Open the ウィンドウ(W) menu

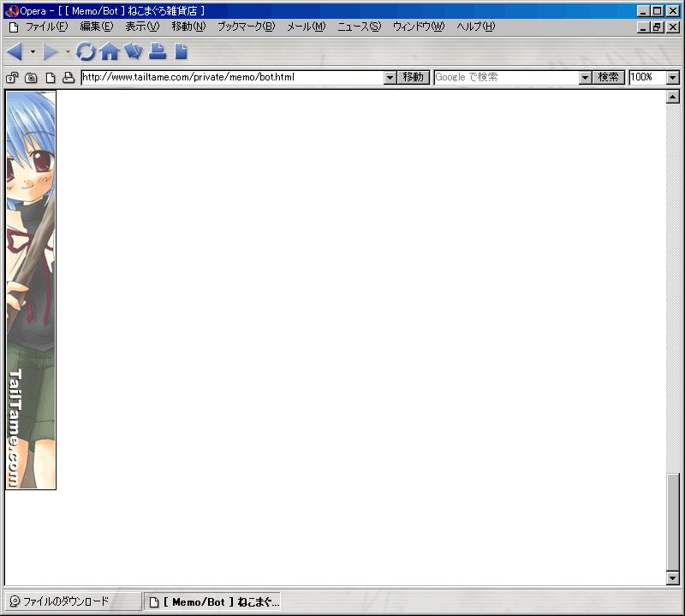(419, 27)
